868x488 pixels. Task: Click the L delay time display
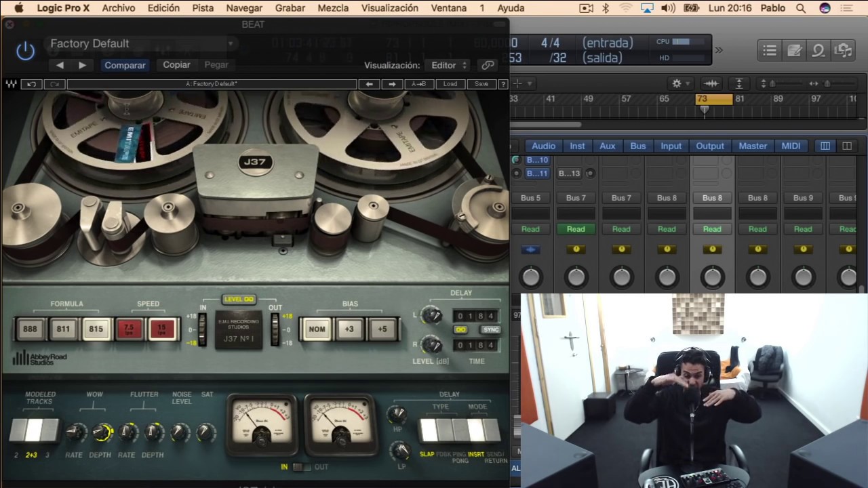pos(476,316)
